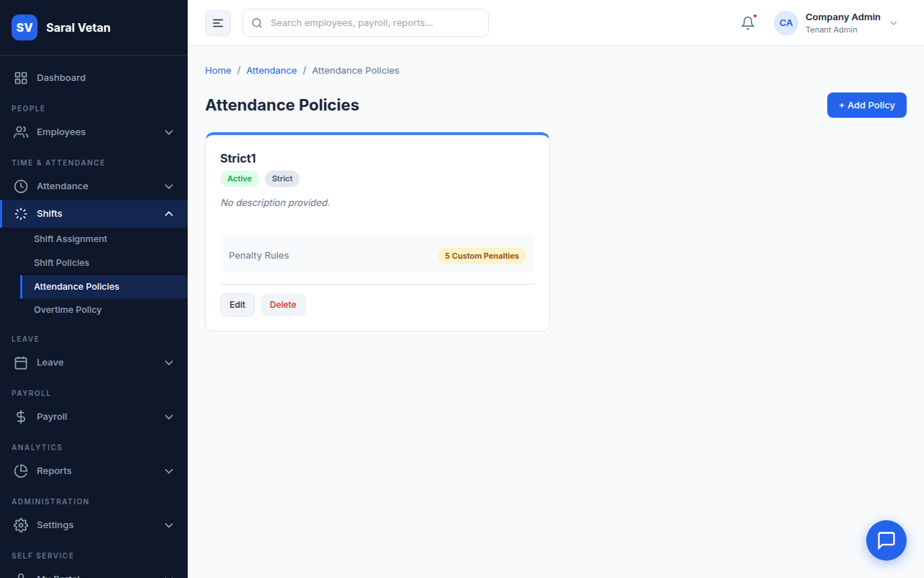Expand the Leave menu chevron
Viewport: 924px width, 578px height.
click(169, 363)
